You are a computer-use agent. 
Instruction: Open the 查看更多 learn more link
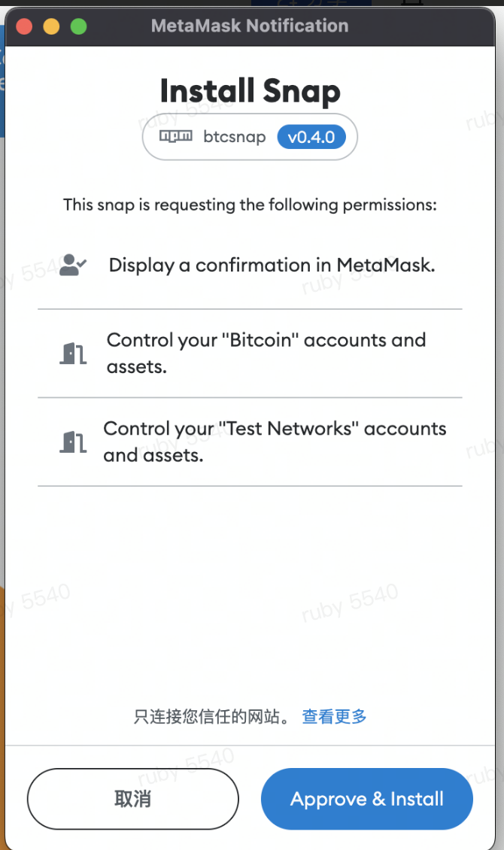334,717
